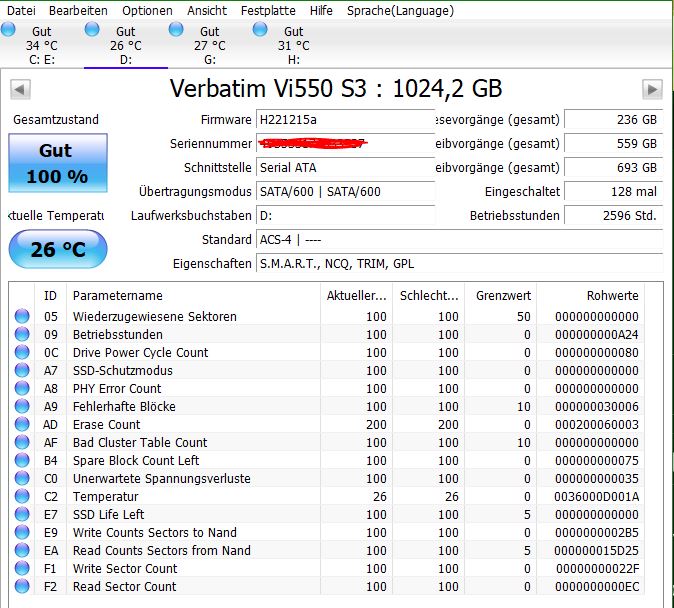Click the blue status orb for drive D:
This screenshot has height=608, width=674.
[92, 30]
